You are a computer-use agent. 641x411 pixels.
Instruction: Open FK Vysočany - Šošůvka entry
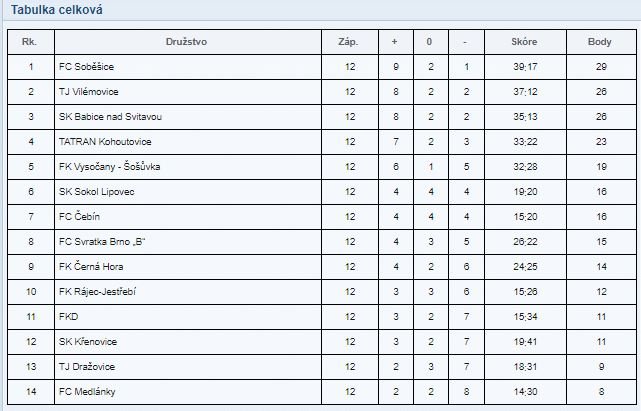click(110, 166)
